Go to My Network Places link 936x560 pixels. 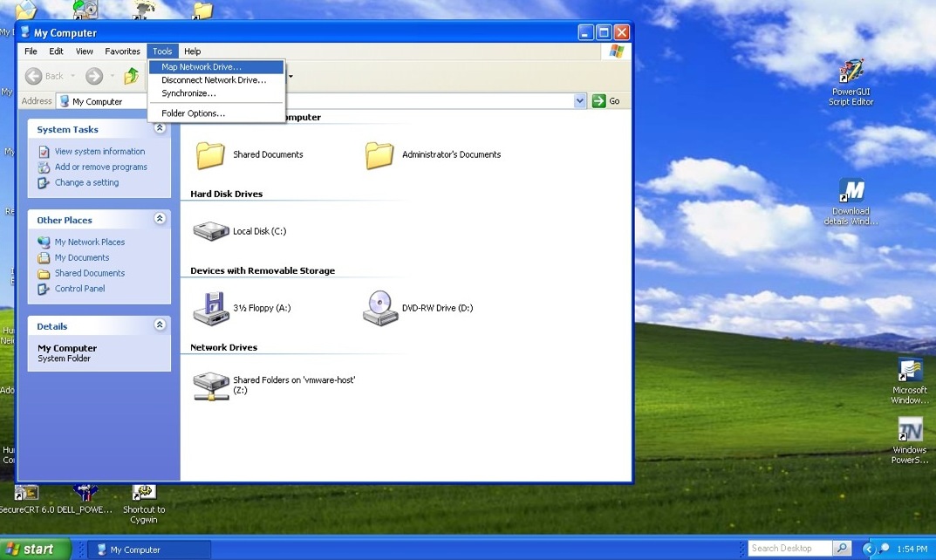coord(89,242)
